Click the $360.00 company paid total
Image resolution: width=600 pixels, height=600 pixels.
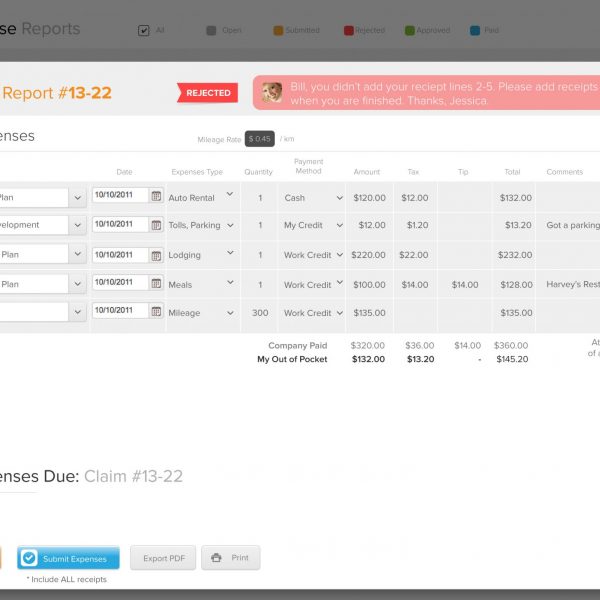(511, 346)
